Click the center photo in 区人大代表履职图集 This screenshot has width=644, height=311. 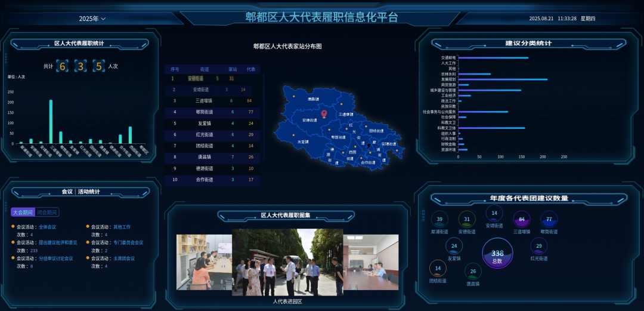coord(287,262)
